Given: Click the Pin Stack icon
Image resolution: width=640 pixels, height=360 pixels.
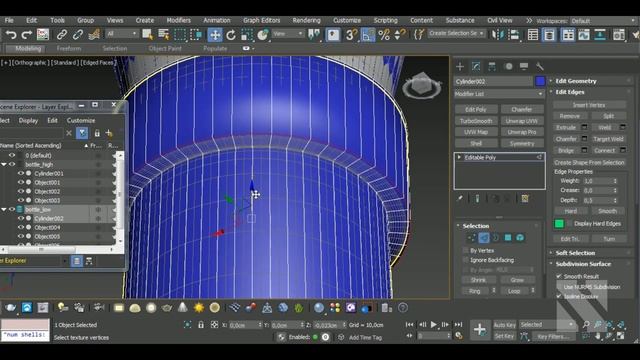Looking at the screenshot, I should (x=460, y=199).
